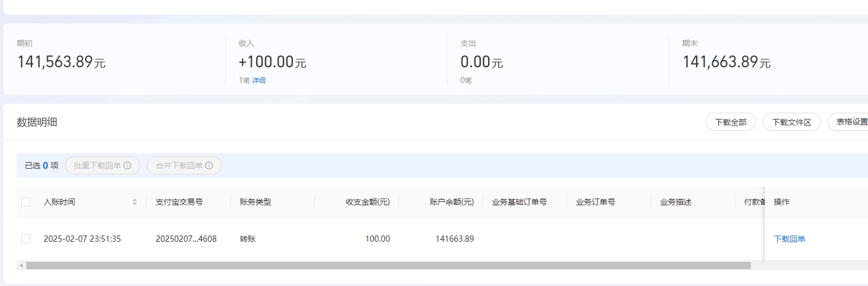Check the row dated 2025-02-07 23:51:35

coord(26,239)
